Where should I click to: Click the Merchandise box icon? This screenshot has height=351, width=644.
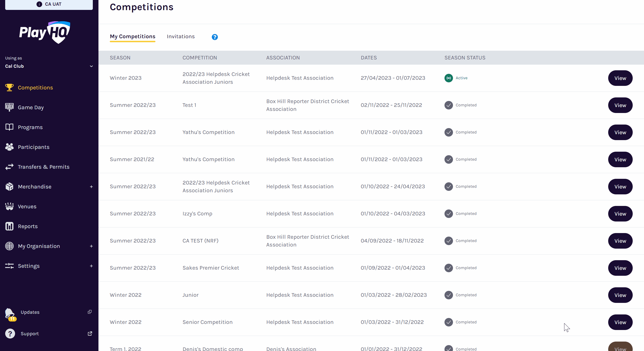[9, 187]
